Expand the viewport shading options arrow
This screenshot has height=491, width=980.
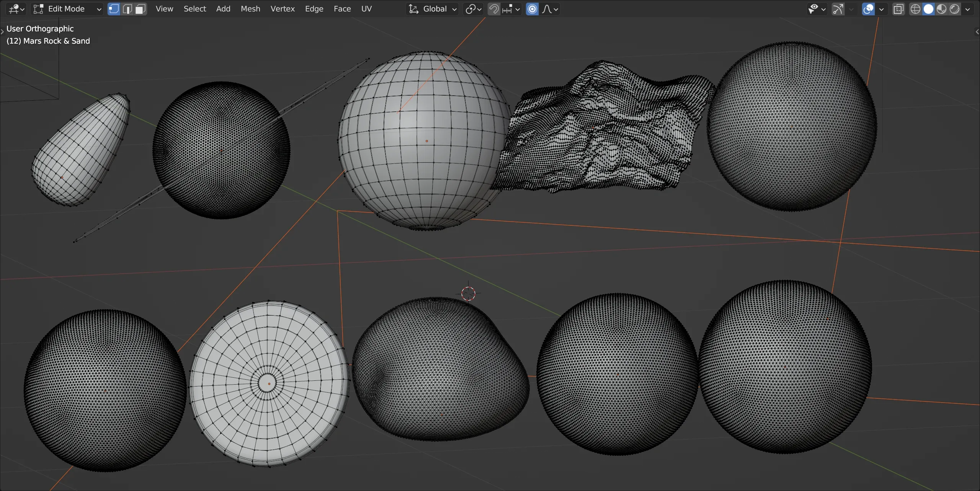967,9
